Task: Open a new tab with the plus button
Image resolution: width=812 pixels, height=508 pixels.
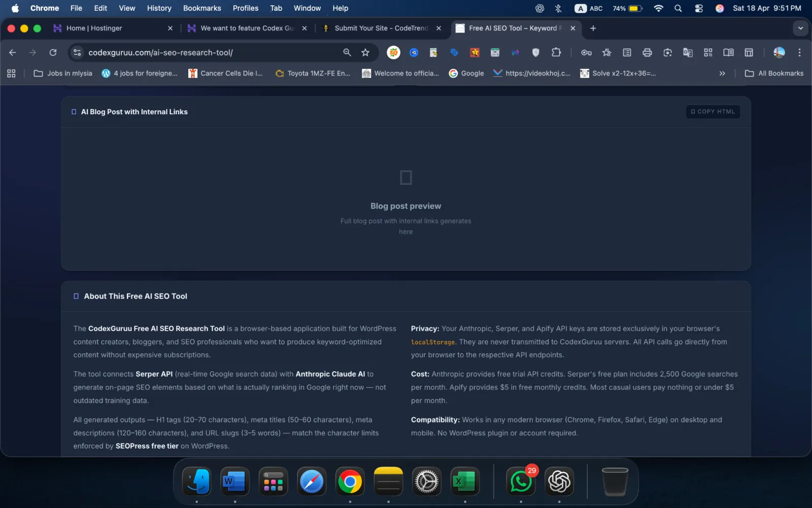Action: (x=593, y=28)
